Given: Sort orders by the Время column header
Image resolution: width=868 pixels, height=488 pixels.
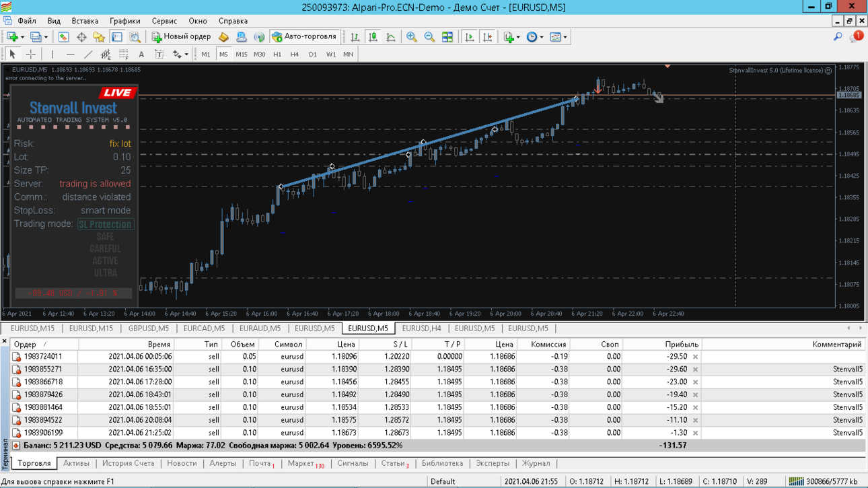Looking at the screenshot, I should [126, 344].
